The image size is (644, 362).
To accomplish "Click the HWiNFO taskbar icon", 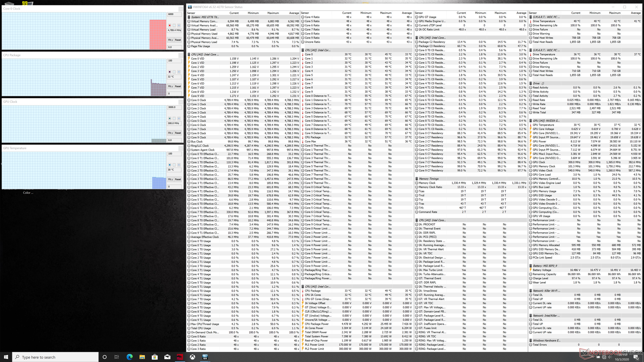I will tap(205, 357).
